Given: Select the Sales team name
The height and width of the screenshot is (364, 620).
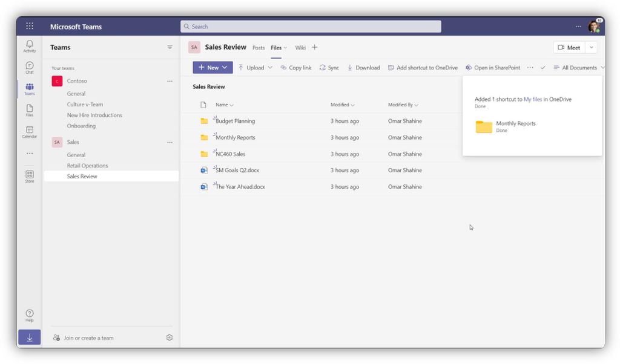Looking at the screenshot, I should [x=73, y=141].
